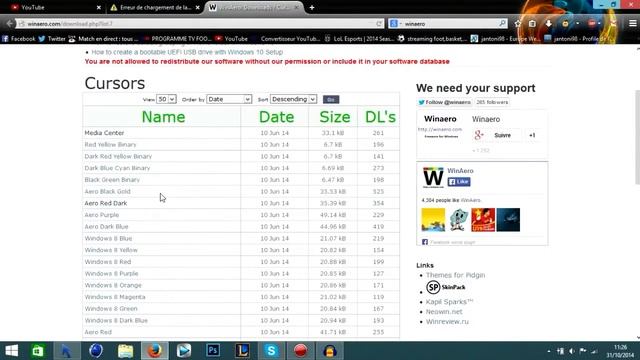The image size is (640, 360).
Task: Open the PROGRAMME TV FOO bookmark
Action: click(177, 39)
